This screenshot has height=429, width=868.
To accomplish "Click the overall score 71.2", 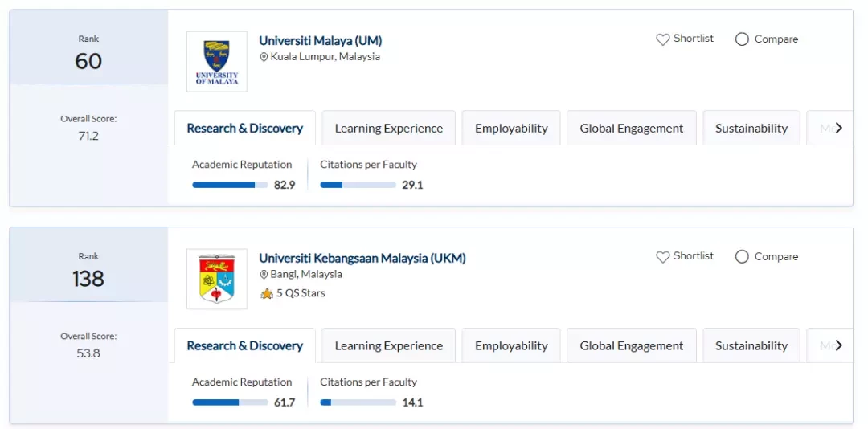I will click(x=88, y=136).
